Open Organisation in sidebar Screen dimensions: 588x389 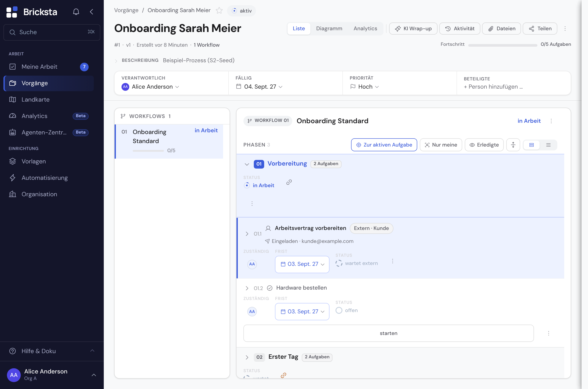point(49,194)
